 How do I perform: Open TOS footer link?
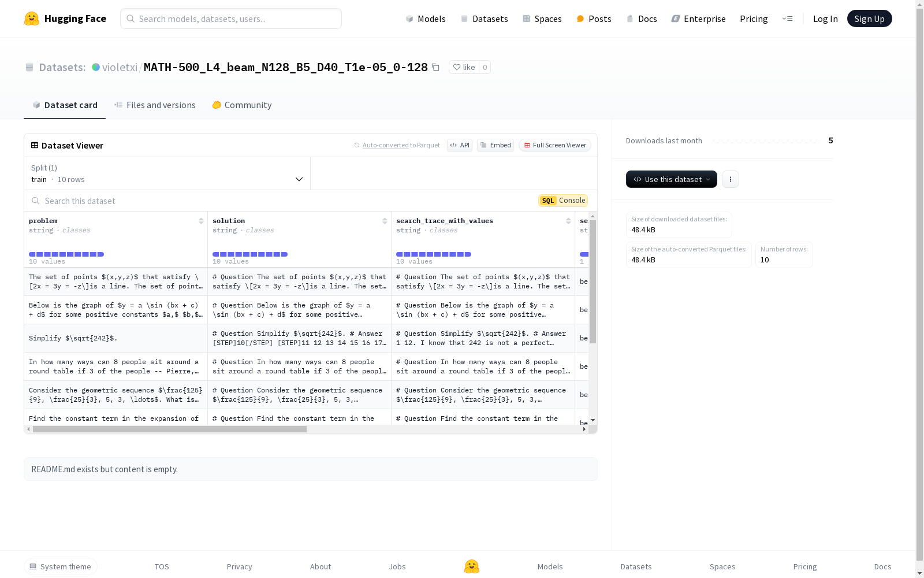(x=162, y=566)
